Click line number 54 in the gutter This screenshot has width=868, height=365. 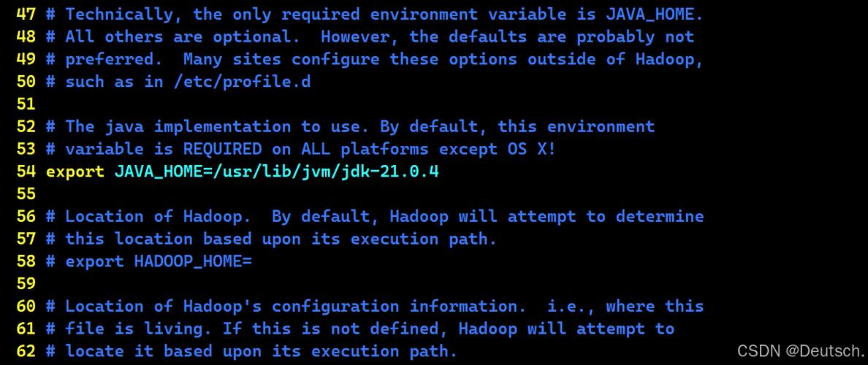tap(26, 172)
